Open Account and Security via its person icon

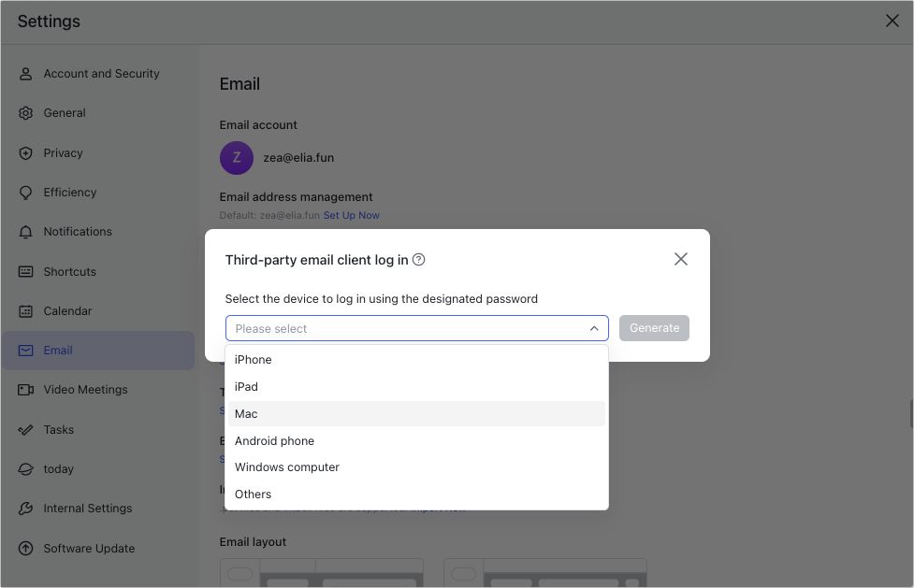pyautogui.click(x=26, y=73)
